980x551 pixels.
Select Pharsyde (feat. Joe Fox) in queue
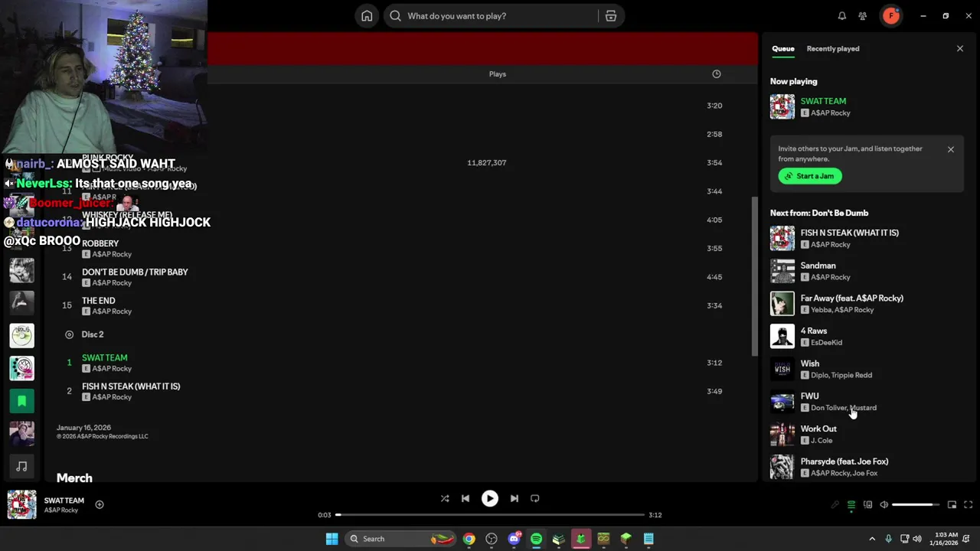[x=867, y=467]
